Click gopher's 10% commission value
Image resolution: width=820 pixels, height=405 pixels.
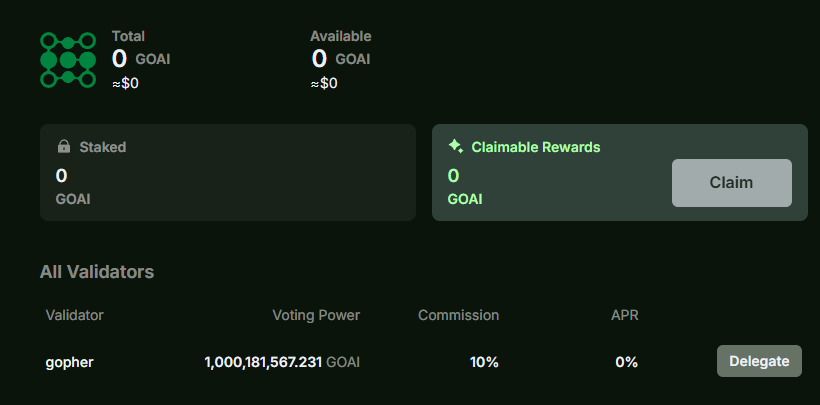pyautogui.click(x=484, y=362)
